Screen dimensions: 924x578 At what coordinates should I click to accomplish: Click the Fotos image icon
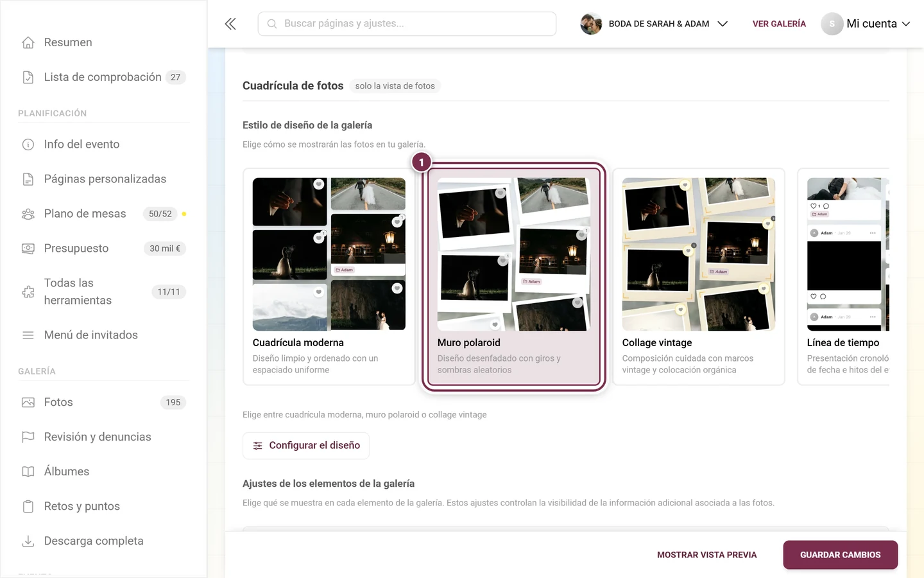(x=28, y=403)
